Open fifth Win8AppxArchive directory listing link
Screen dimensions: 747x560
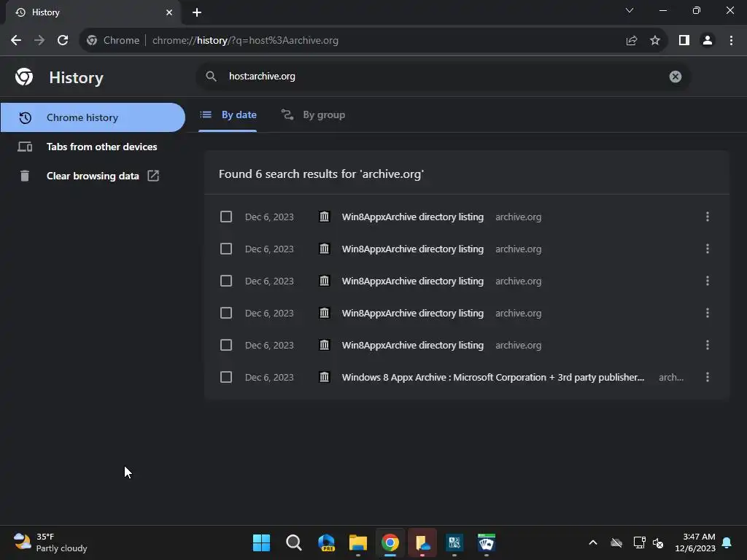tap(413, 345)
